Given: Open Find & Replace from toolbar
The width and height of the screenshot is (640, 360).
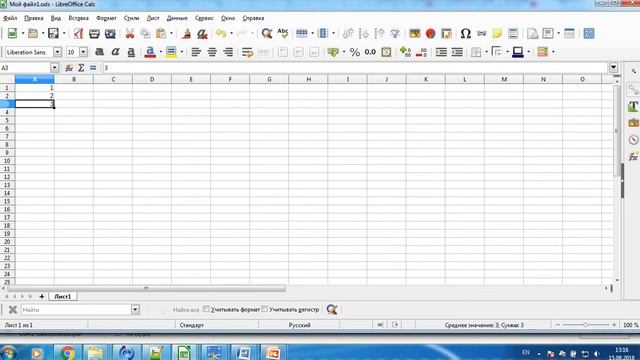Looking at the screenshot, I should coord(267,33).
